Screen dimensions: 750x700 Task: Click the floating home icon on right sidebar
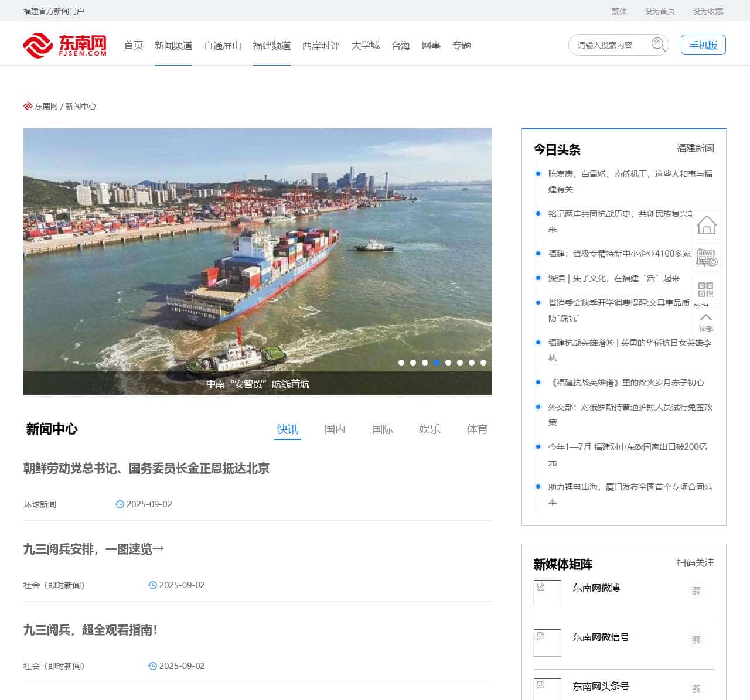click(706, 225)
